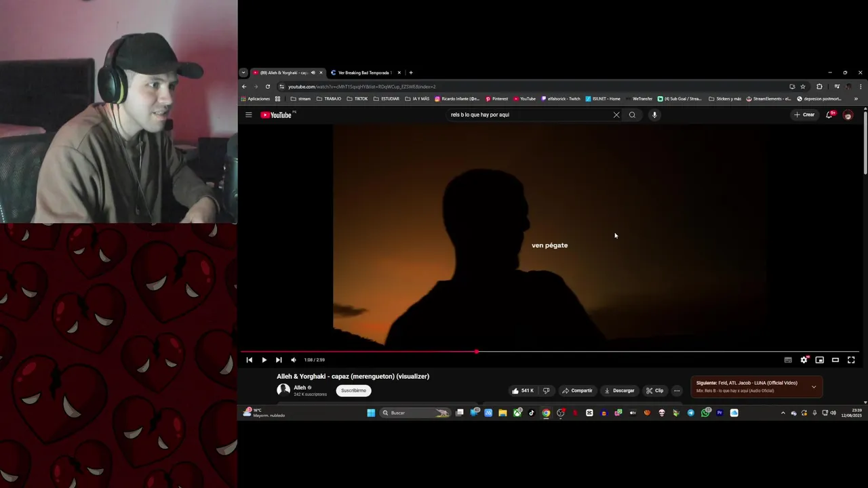The height and width of the screenshot is (488, 868).
Task: Open WhatsApp from the taskbar
Action: (705, 413)
